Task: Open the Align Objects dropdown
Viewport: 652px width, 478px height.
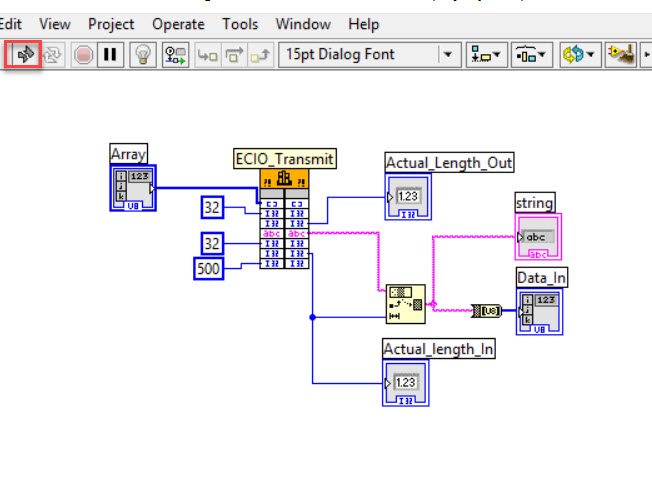Action: pyautogui.click(x=486, y=54)
